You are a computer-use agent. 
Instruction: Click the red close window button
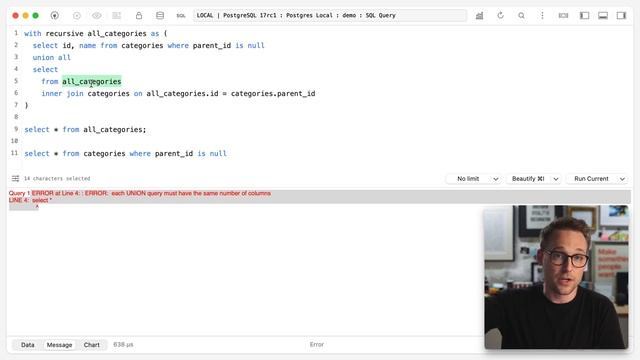point(16,16)
